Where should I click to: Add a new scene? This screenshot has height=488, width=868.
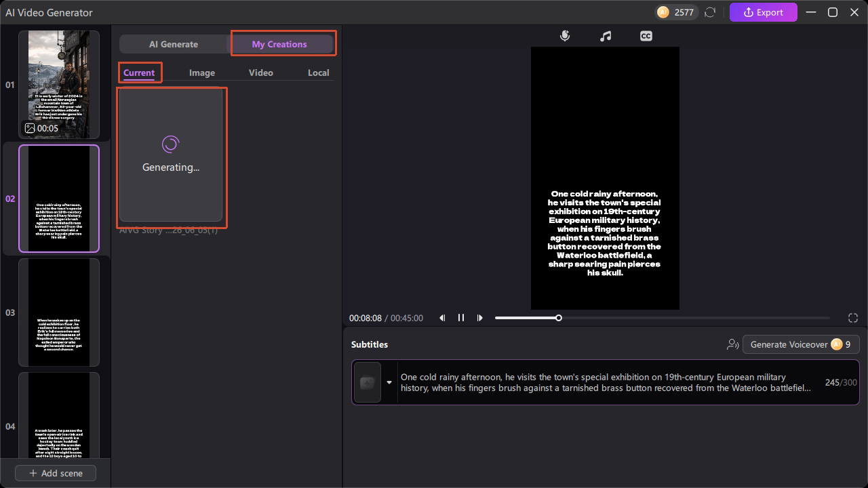[x=56, y=473]
